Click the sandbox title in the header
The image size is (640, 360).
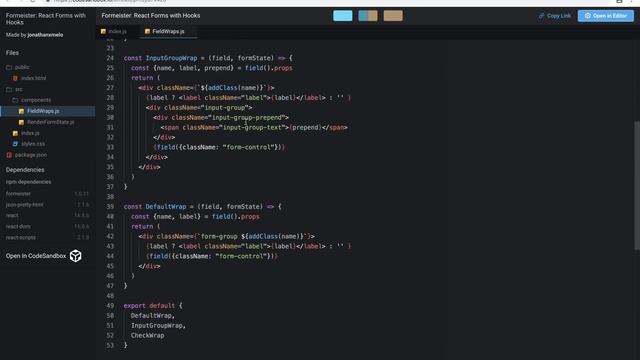(x=151, y=16)
